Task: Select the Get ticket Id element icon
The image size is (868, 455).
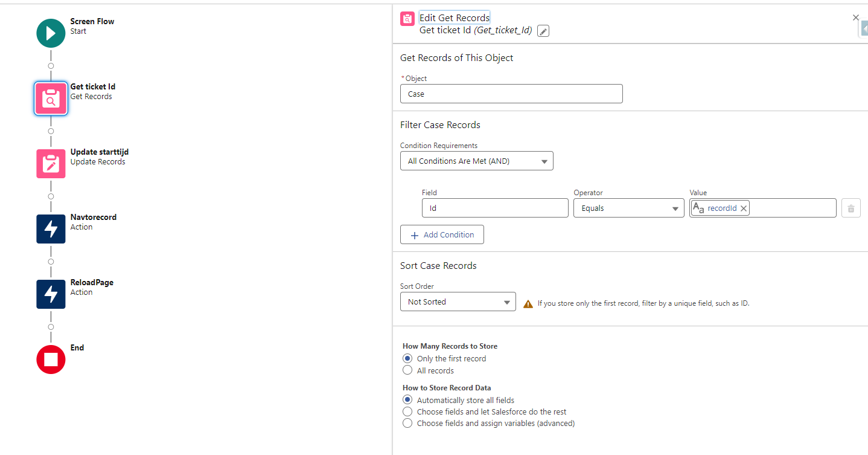Action: [51, 98]
